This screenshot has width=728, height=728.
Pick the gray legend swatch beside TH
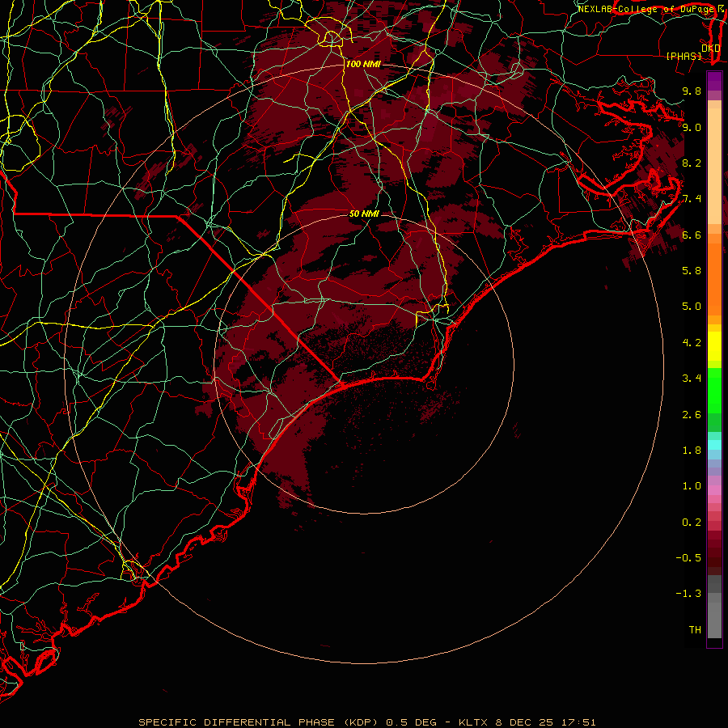click(x=714, y=622)
